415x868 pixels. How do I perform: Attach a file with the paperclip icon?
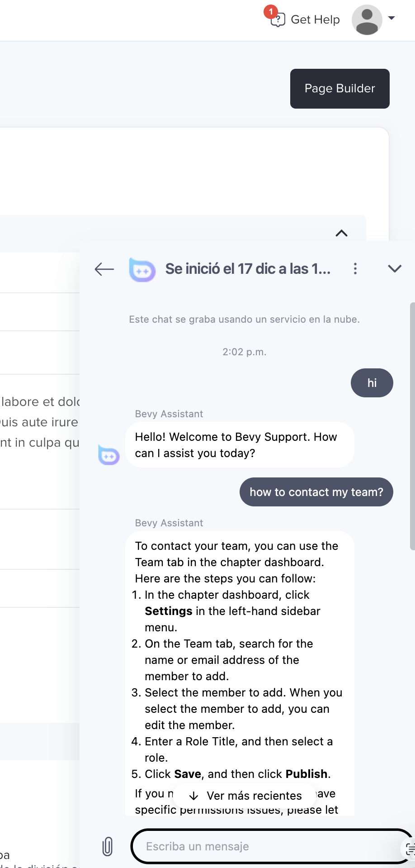(107, 846)
